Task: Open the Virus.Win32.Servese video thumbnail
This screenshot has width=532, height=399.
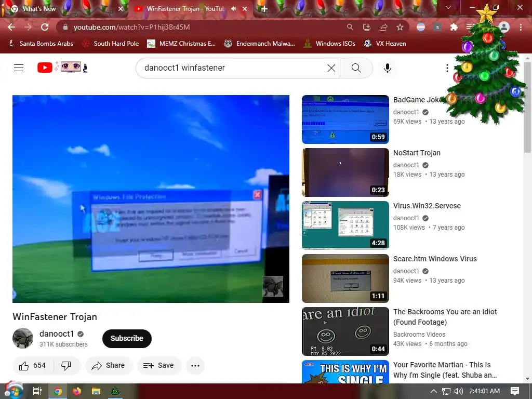Action: [x=345, y=225]
